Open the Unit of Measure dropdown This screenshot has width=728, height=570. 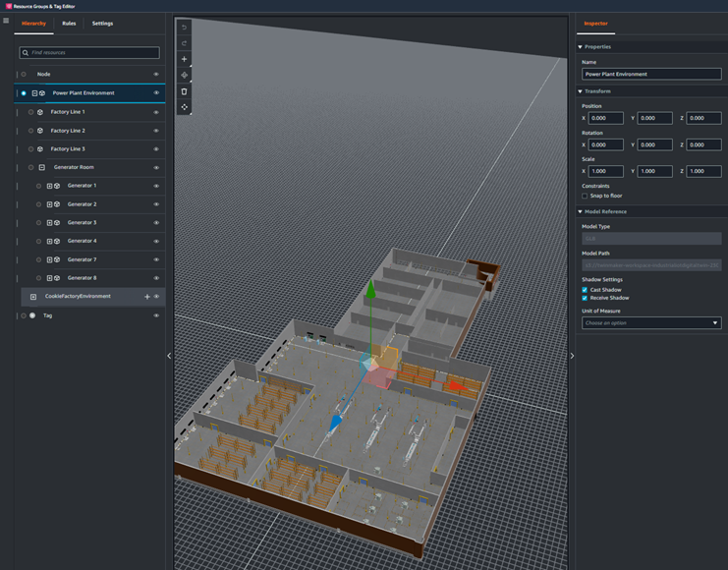point(650,322)
